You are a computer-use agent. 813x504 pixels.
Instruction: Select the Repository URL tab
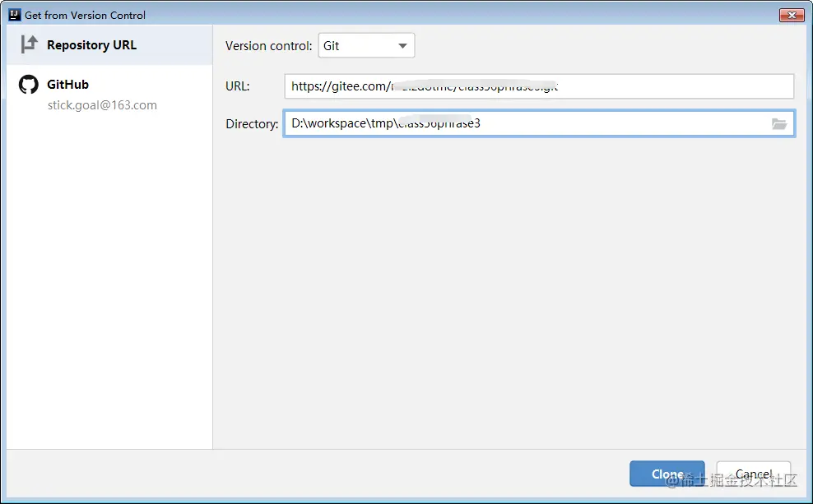(x=109, y=45)
